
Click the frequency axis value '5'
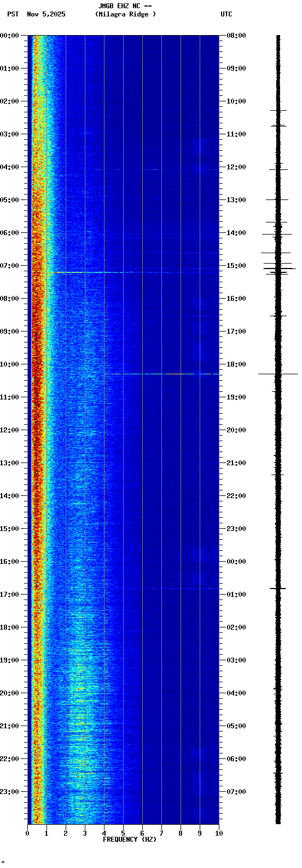(123, 833)
